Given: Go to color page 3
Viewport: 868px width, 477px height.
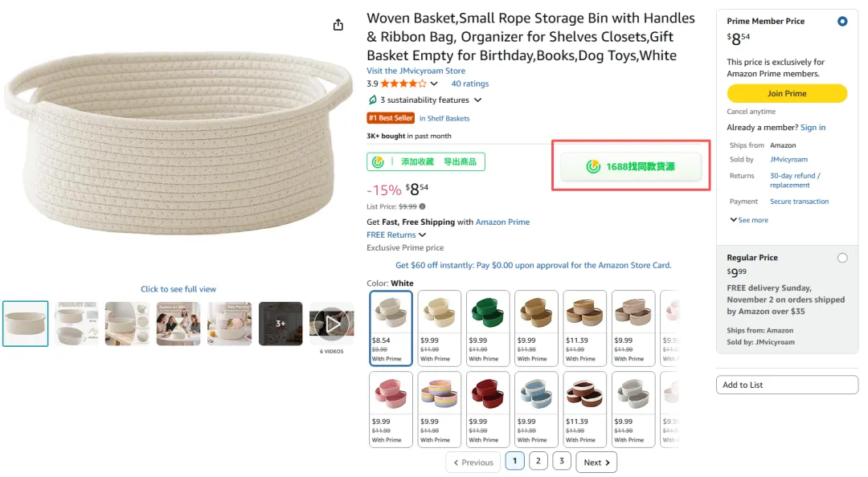Looking at the screenshot, I should point(563,461).
